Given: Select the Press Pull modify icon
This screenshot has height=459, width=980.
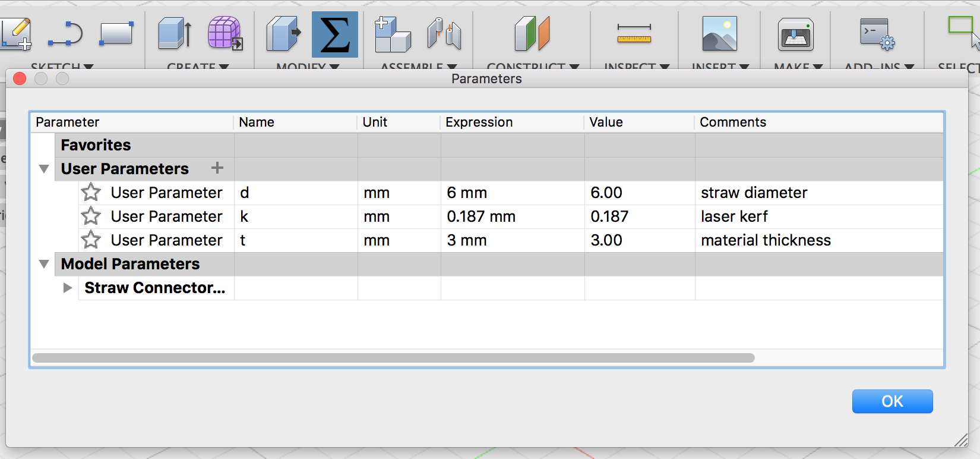Looking at the screenshot, I should coord(283,33).
